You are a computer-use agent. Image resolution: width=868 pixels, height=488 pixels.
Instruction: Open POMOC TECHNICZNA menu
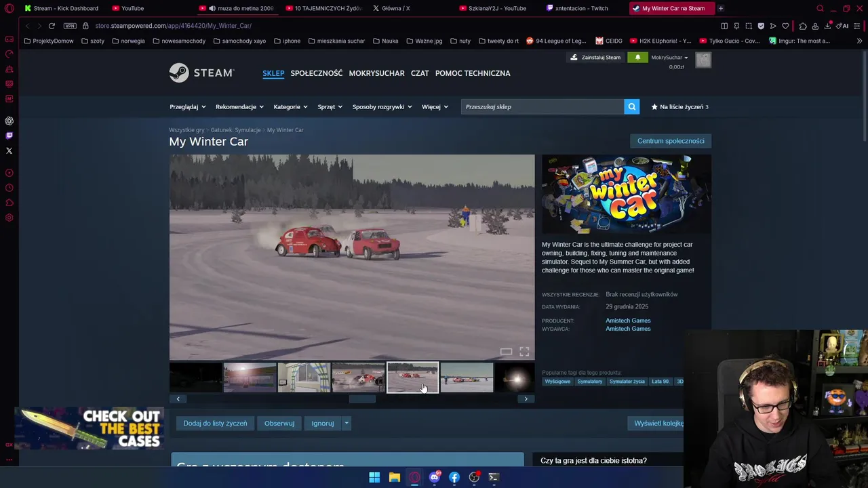(x=473, y=73)
